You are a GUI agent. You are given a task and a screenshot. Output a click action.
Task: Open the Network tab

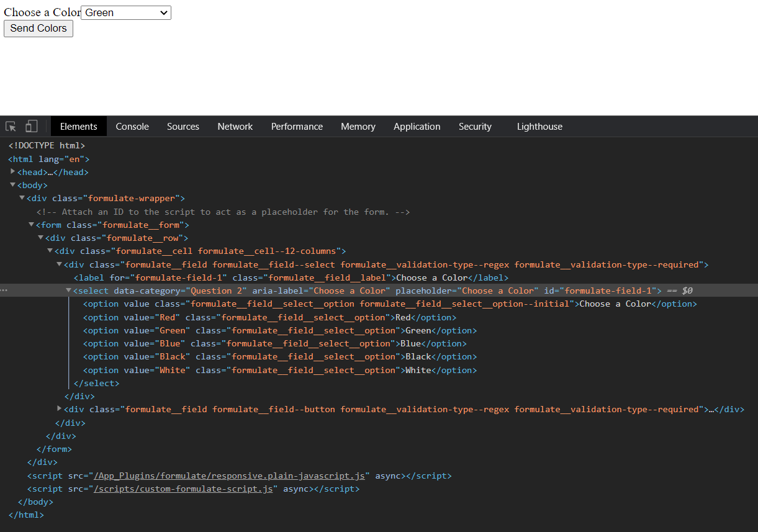point(235,127)
